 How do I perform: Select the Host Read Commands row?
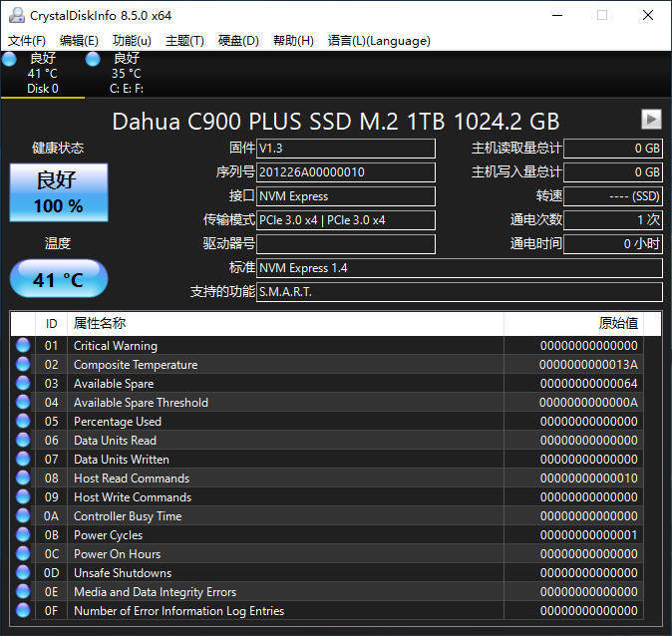327,477
